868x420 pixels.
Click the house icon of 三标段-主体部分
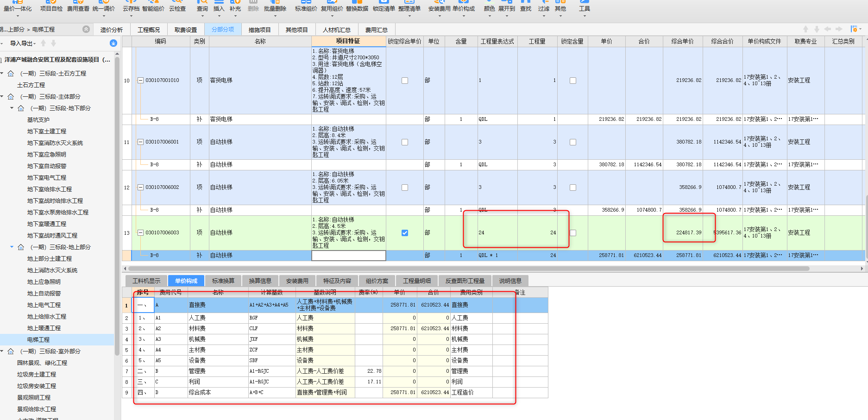[x=11, y=96]
